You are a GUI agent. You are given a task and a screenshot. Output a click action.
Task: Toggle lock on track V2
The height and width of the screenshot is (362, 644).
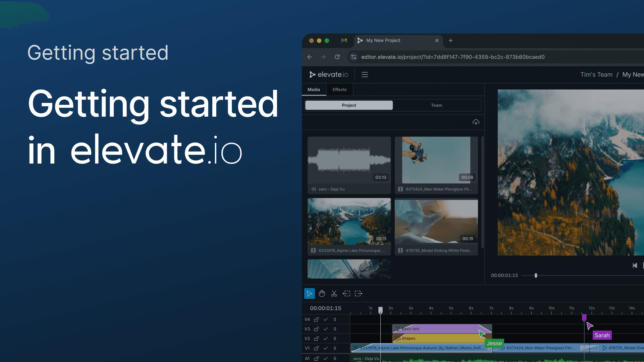pyautogui.click(x=316, y=339)
